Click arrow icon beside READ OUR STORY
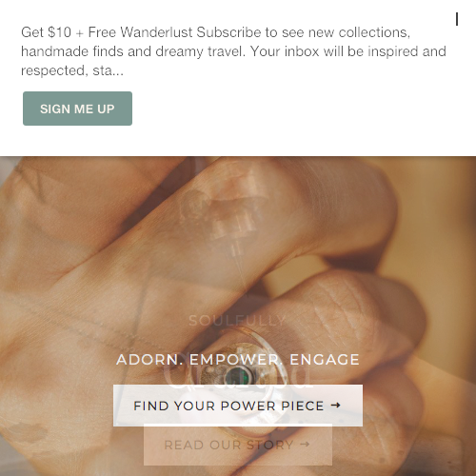476x476 pixels. tap(305, 445)
